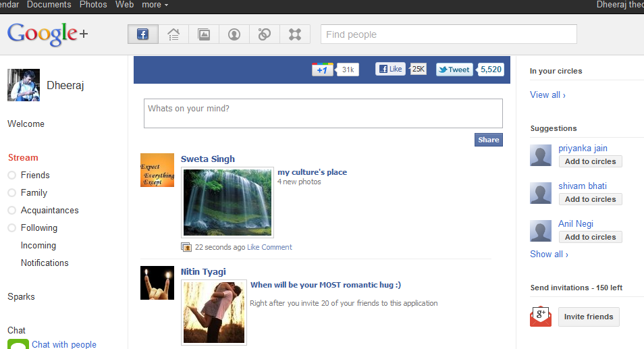
Task: Open Sweta Singh's avatar picture
Action: tap(157, 170)
